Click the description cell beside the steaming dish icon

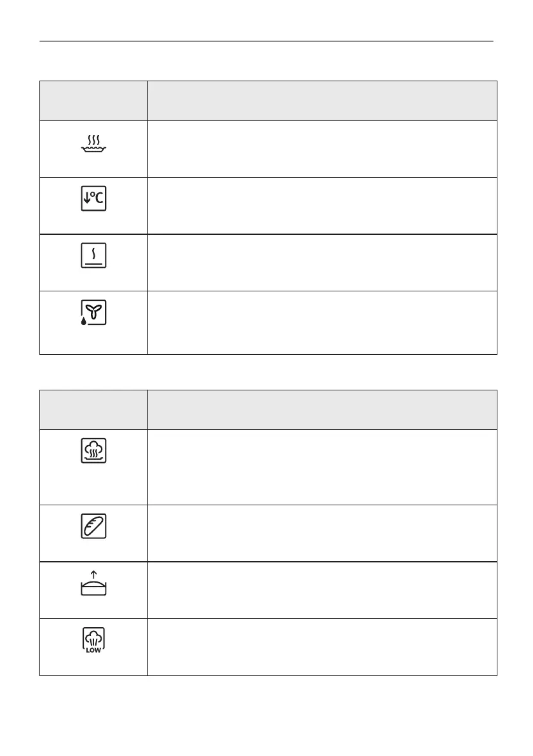pyautogui.click(x=321, y=149)
